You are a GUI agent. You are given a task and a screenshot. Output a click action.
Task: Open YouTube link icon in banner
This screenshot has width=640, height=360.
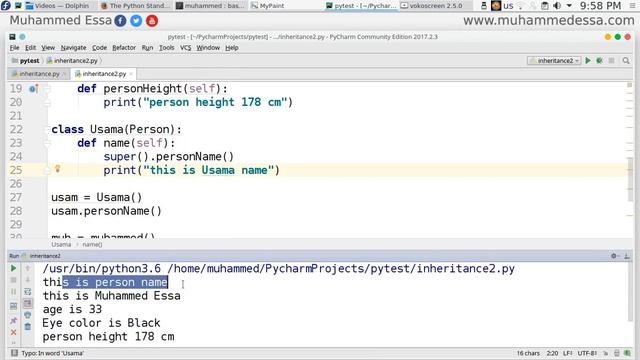click(x=152, y=21)
